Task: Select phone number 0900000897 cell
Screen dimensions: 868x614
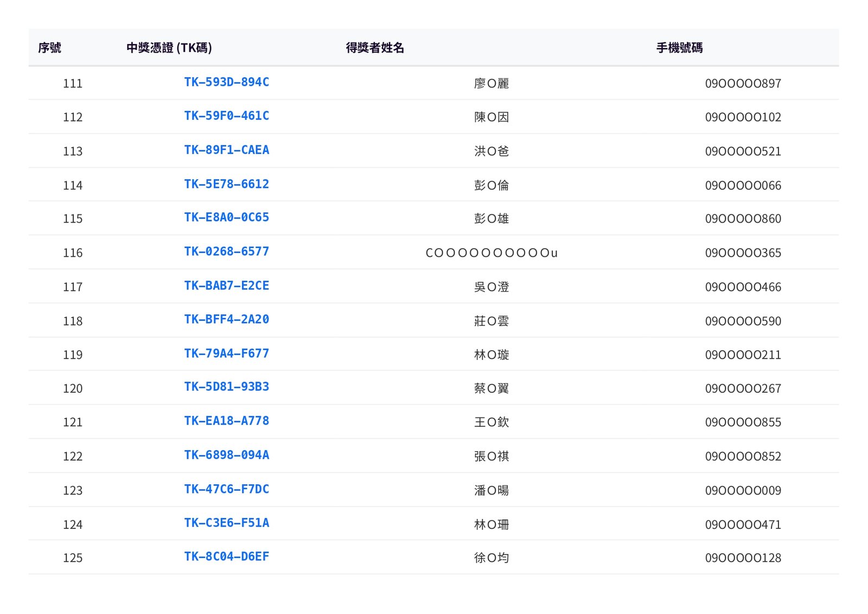Action: click(x=743, y=84)
